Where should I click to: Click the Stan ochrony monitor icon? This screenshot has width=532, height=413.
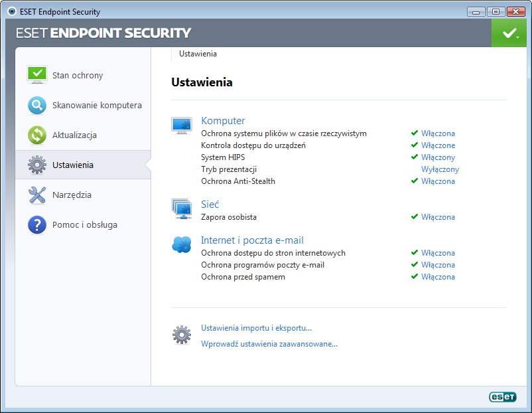37,75
